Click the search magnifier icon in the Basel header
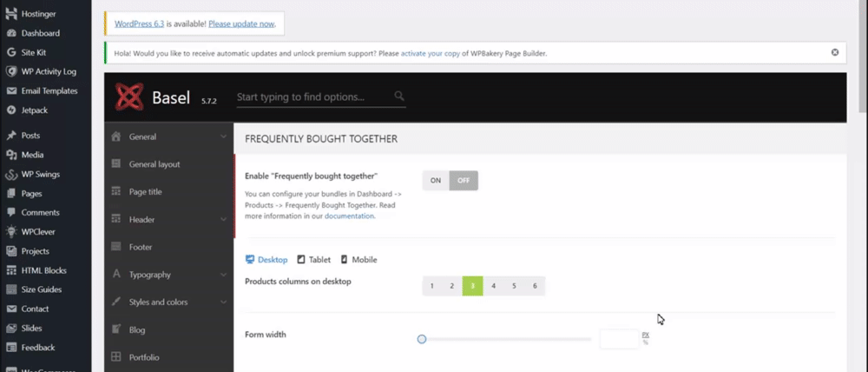The height and width of the screenshot is (372, 868). click(x=399, y=96)
